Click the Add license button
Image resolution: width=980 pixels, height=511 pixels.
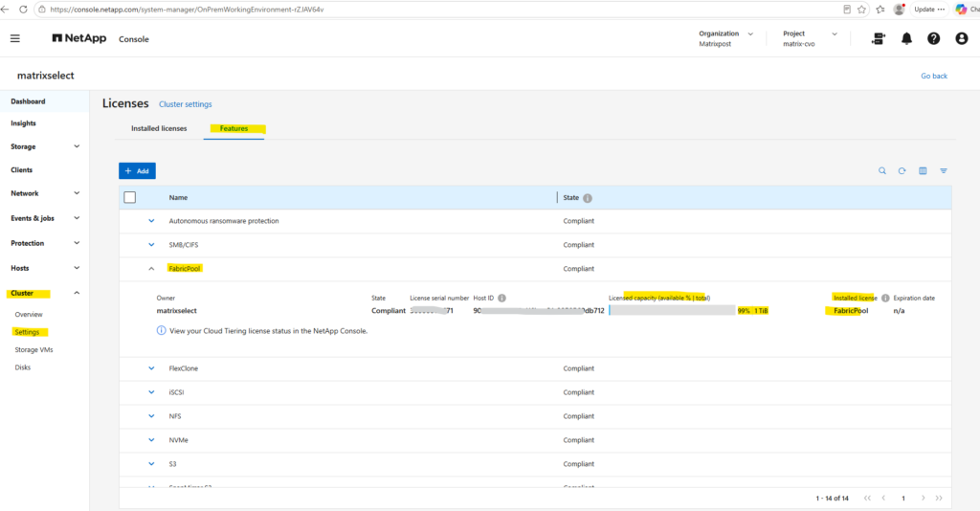click(138, 170)
